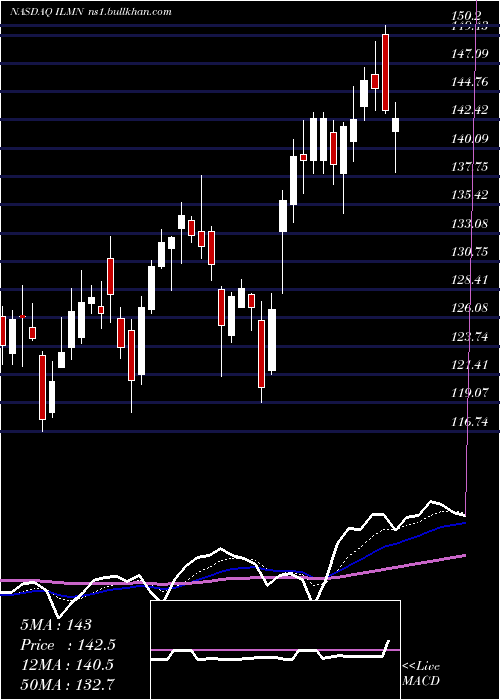This screenshot has height=700, width=500.
Task: Click the 121.41 price label
Action: tap(469, 366)
